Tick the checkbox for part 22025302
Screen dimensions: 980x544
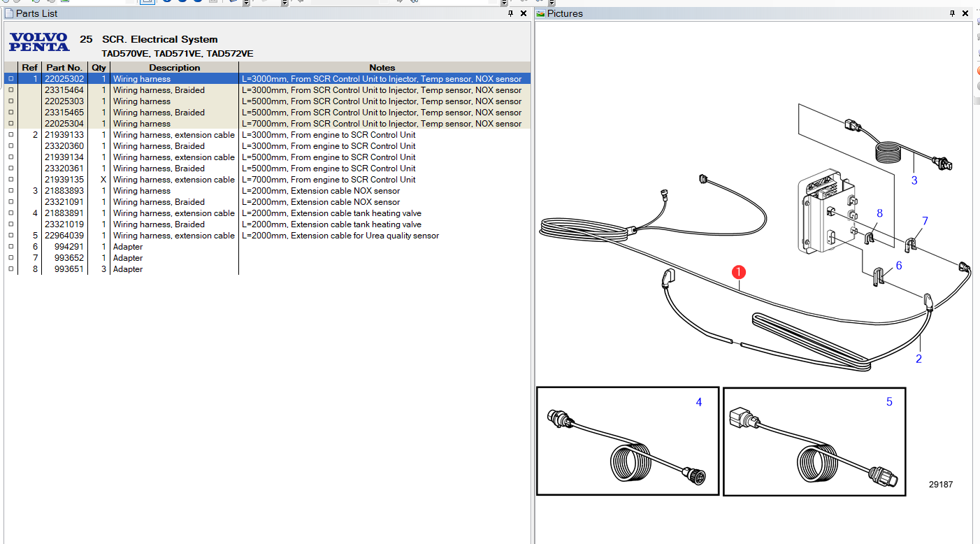pyautogui.click(x=10, y=79)
